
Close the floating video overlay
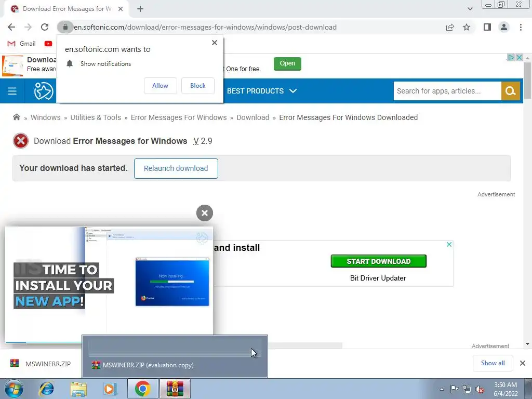click(x=205, y=213)
